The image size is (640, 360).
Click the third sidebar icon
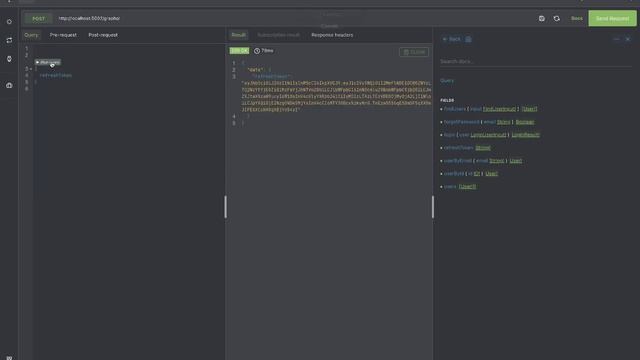point(9,59)
